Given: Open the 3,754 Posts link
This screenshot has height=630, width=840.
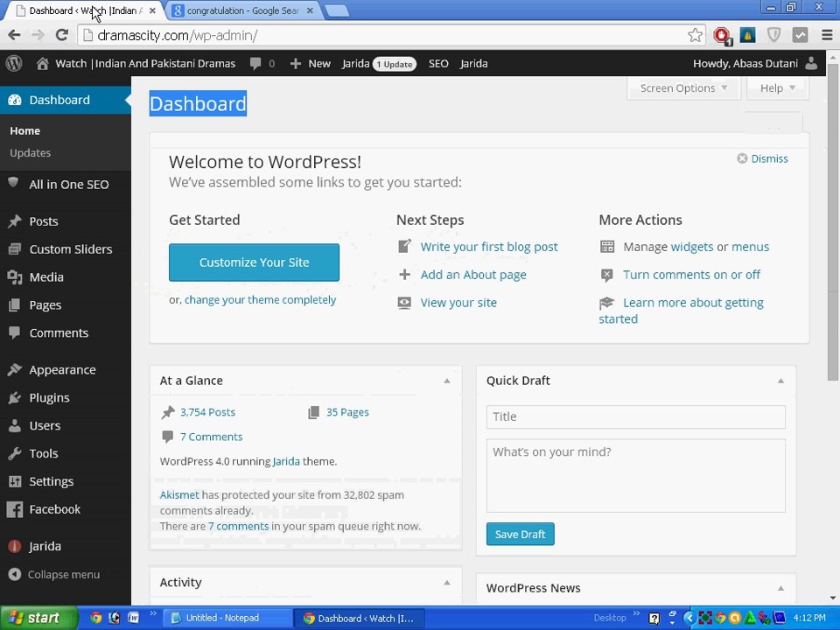Looking at the screenshot, I should click(x=207, y=412).
